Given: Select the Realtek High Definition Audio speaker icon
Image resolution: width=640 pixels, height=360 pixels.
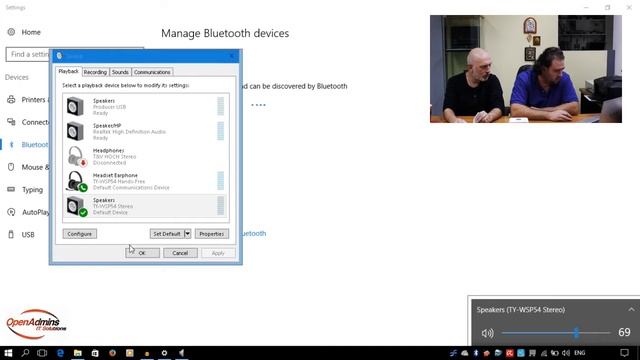Looking at the screenshot, I should (x=75, y=131).
